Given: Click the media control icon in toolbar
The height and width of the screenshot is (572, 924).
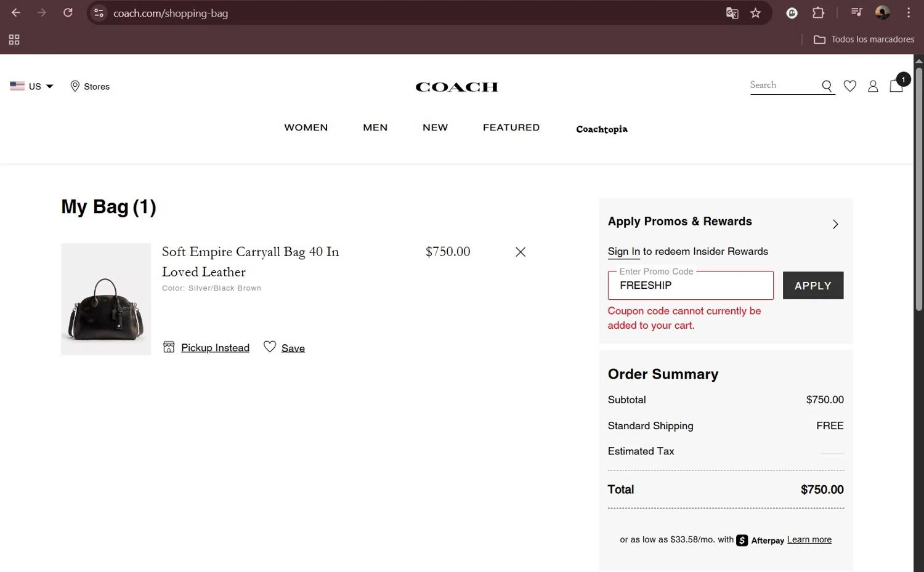Looking at the screenshot, I should pos(856,12).
